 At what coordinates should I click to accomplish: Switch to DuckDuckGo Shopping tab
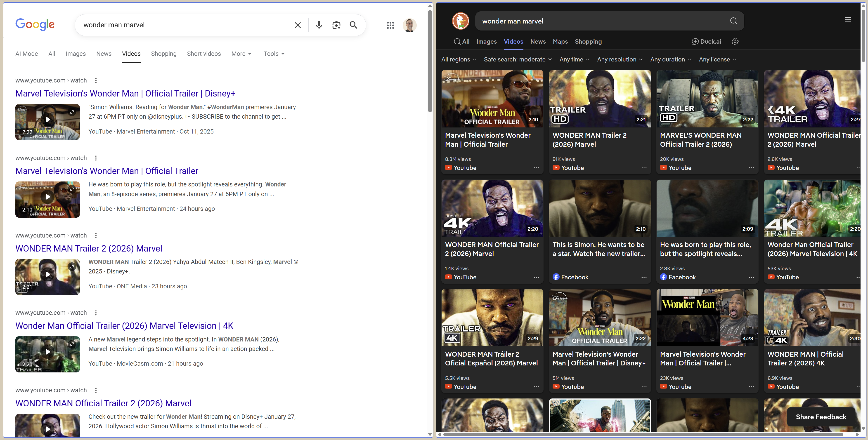(588, 41)
